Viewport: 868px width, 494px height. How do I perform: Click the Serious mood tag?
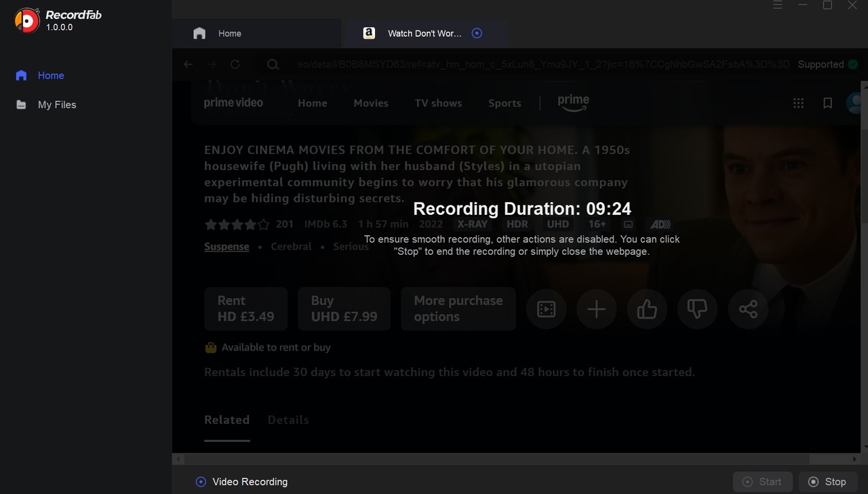click(x=351, y=247)
